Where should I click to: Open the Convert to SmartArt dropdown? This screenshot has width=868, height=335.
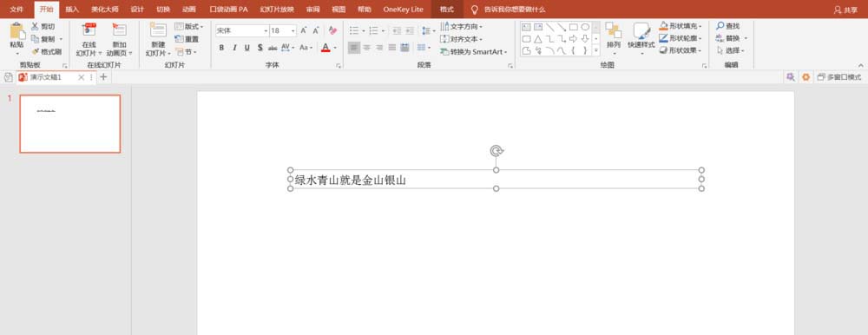(x=474, y=51)
